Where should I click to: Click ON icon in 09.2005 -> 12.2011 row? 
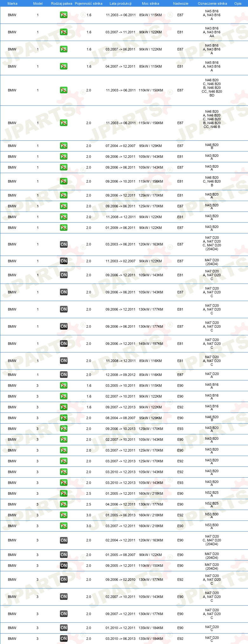click(x=64, y=566)
